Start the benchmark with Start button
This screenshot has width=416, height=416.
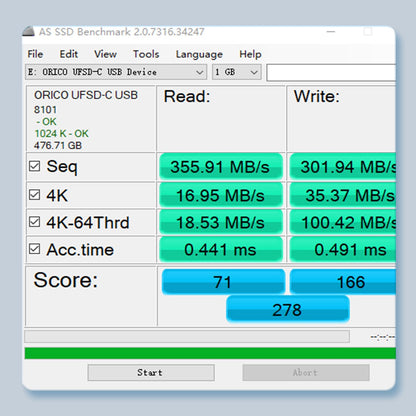[x=151, y=372]
